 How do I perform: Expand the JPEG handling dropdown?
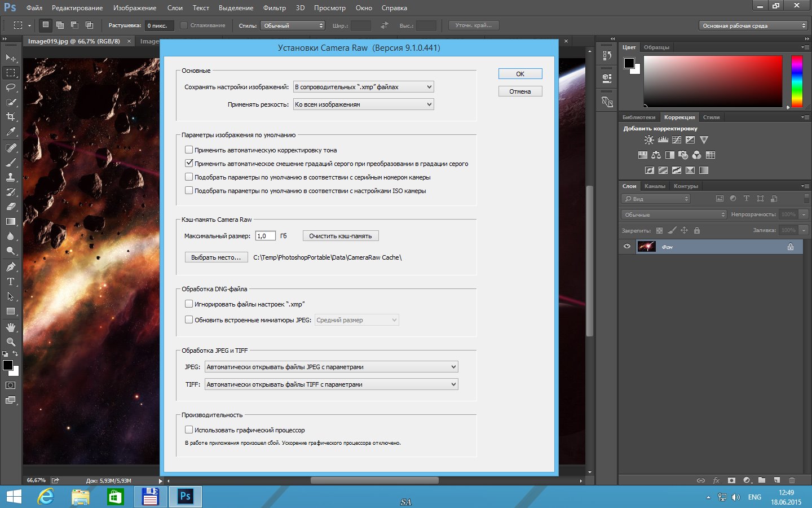click(331, 367)
